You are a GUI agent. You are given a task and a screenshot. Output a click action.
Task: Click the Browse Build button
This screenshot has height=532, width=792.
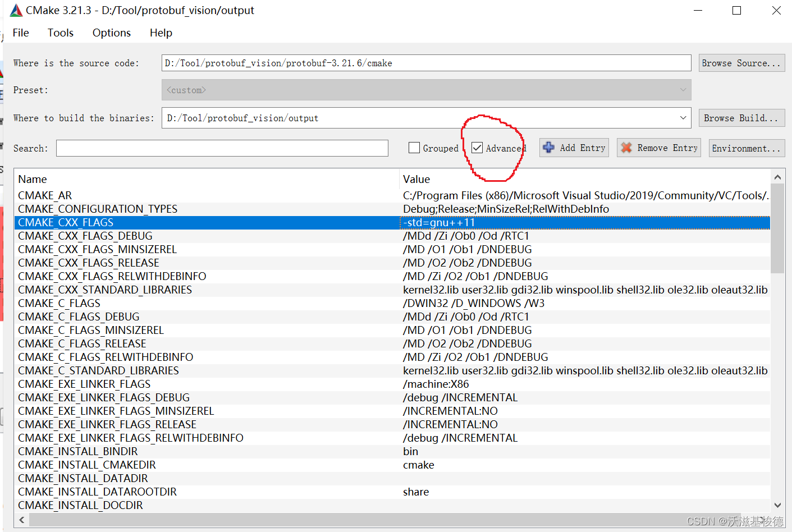[741, 118]
